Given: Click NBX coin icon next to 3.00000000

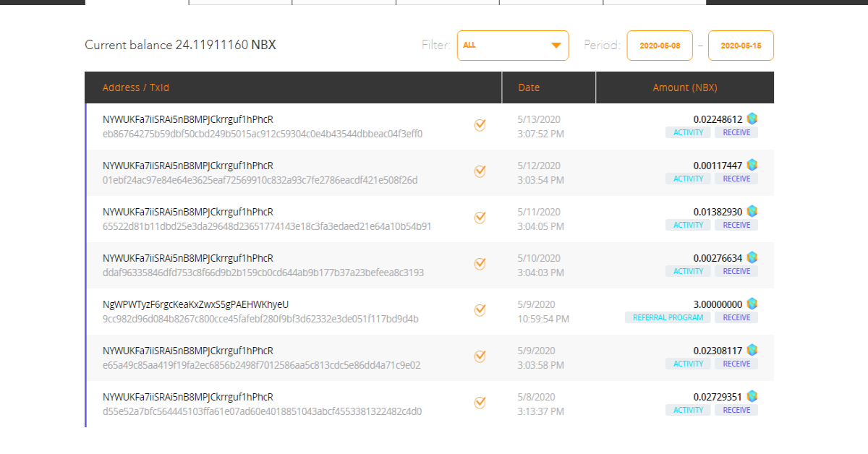Looking at the screenshot, I should [752, 304].
